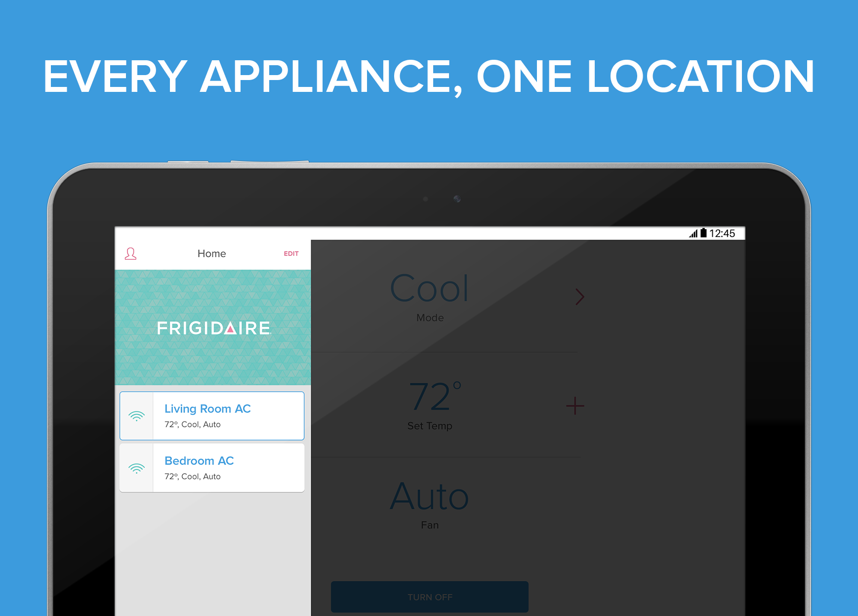Tap the Auto fan setting
The image size is (858, 616).
point(429,497)
